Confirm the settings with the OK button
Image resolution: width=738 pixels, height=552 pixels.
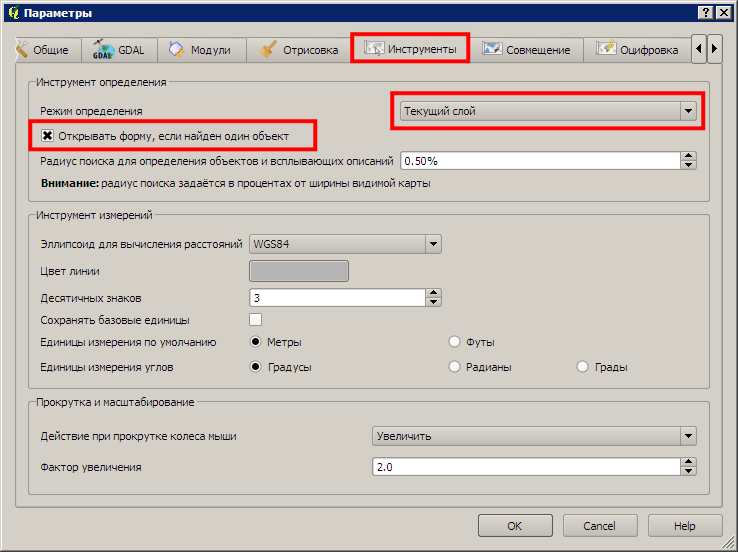515,526
